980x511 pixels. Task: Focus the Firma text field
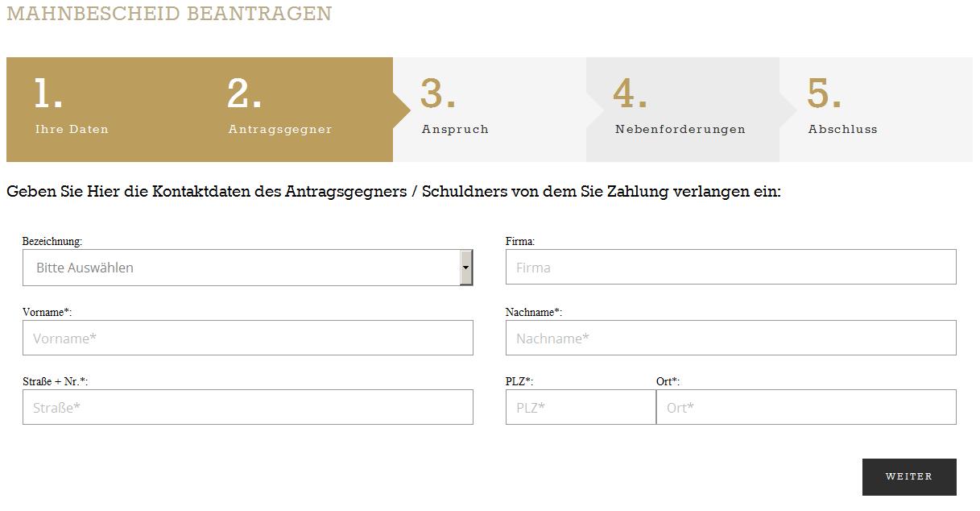tap(730, 267)
